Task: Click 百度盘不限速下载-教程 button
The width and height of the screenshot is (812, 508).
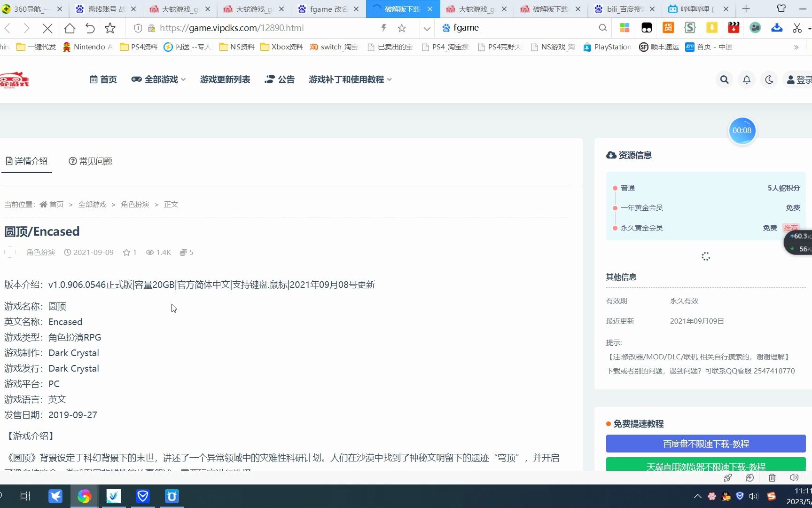Action: [706, 444]
